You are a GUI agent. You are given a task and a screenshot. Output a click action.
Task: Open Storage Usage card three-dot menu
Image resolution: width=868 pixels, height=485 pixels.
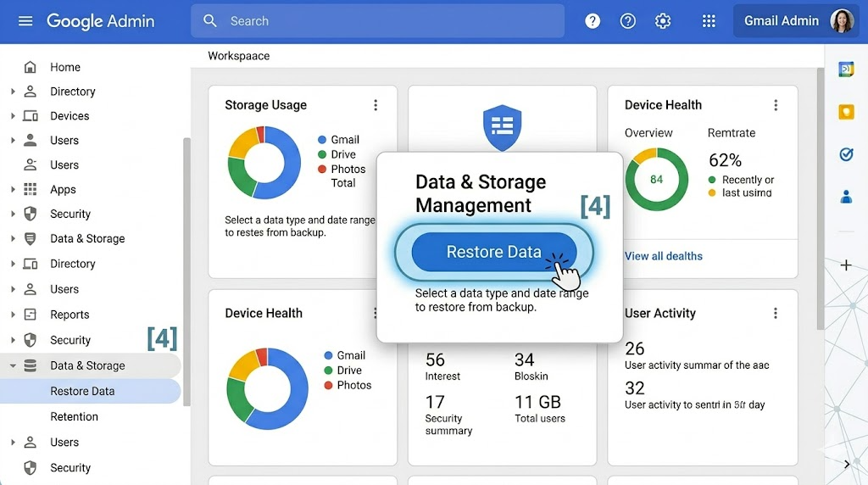[376, 105]
